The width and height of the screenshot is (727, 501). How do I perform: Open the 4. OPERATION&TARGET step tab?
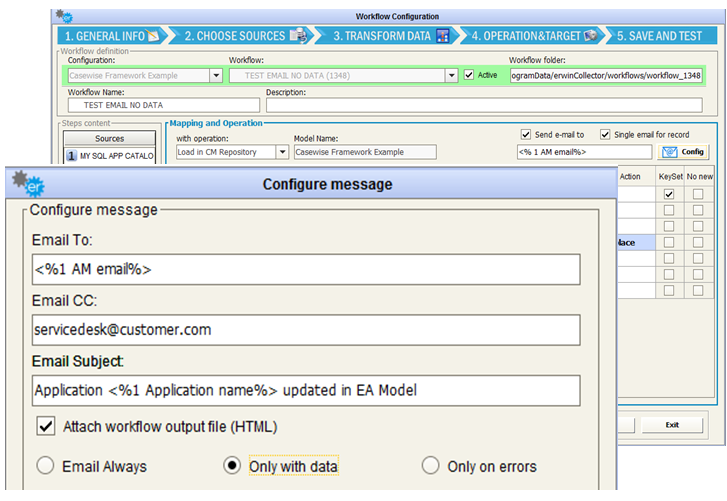tap(532, 36)
